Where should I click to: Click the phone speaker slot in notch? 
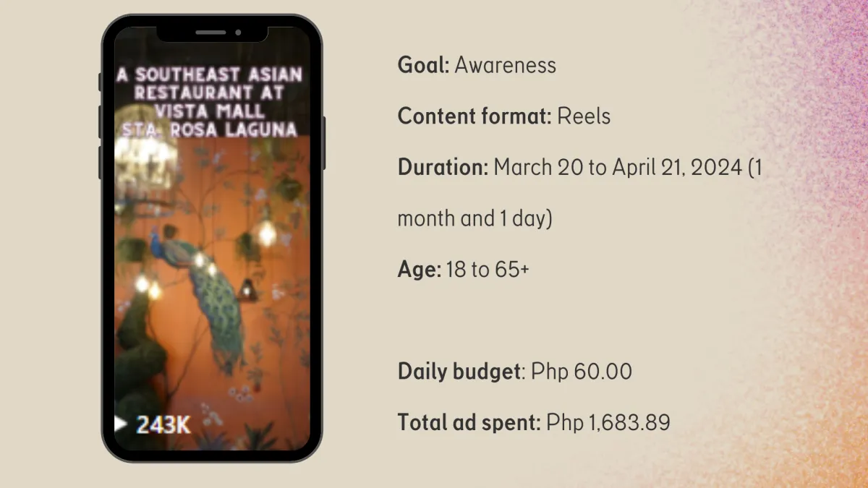coord(210,32)
